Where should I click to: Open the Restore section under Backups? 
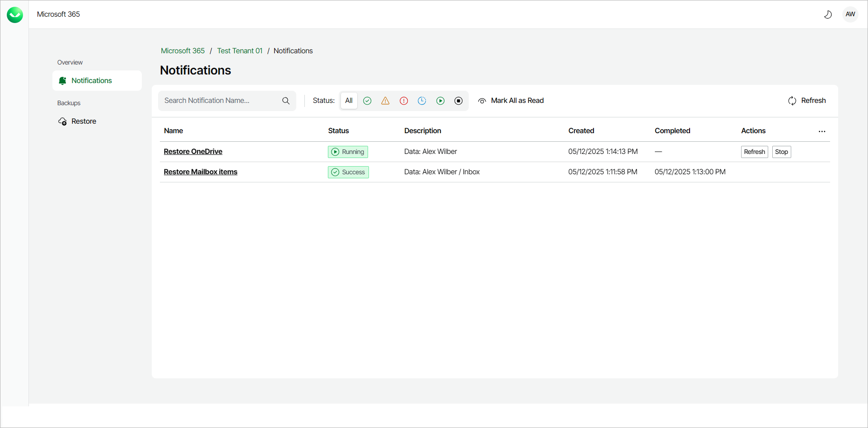(x=84, y=121)
